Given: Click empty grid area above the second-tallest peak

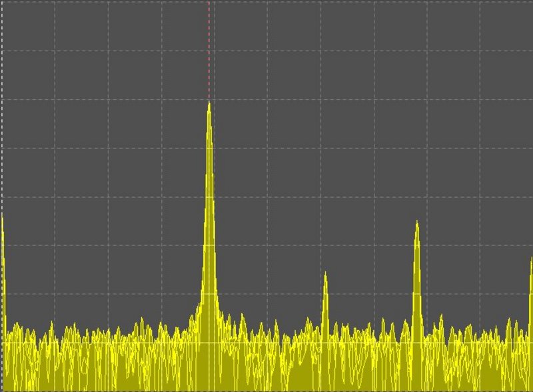Looking at the screenshot, I should pyautogui.click(x=416, y=133).
